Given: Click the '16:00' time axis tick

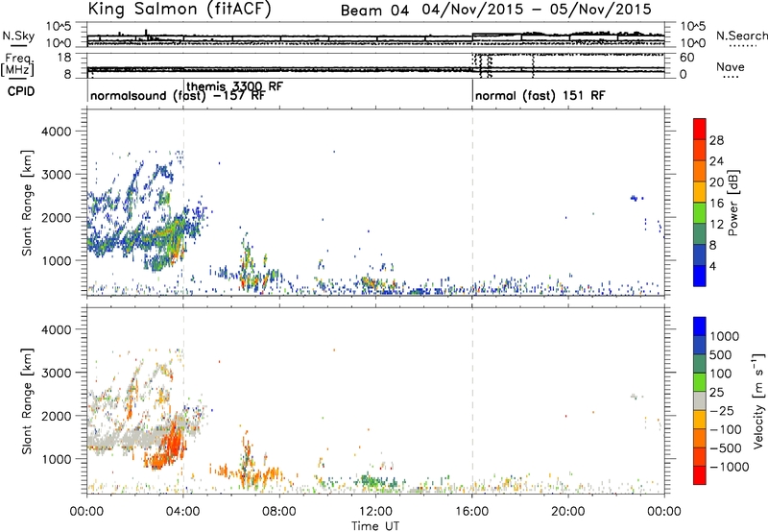Looking at the screenshot, I should pos(472,512).
